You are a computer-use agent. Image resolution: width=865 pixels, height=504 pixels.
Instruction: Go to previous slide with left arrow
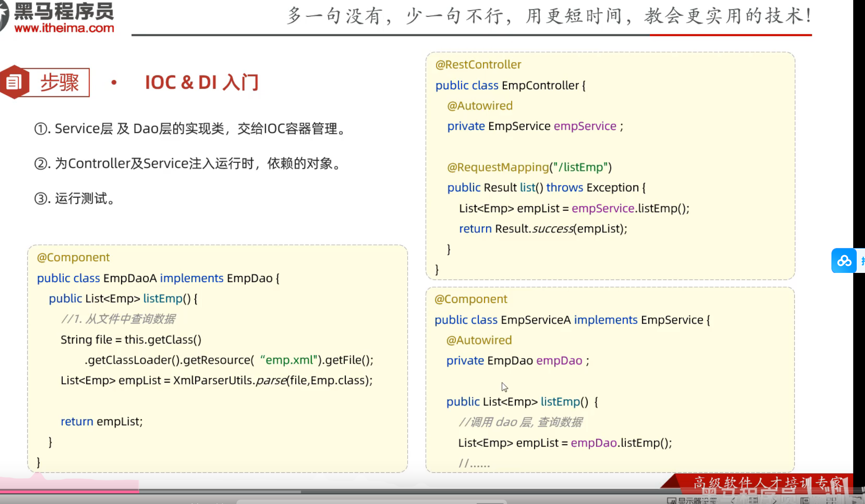click(x=733, y=501)
